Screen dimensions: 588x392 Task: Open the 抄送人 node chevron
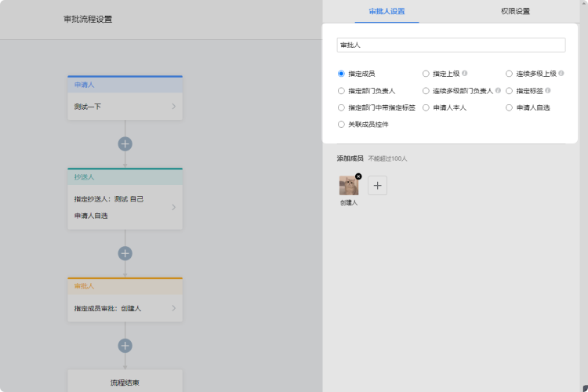click(x=173, y=207)
